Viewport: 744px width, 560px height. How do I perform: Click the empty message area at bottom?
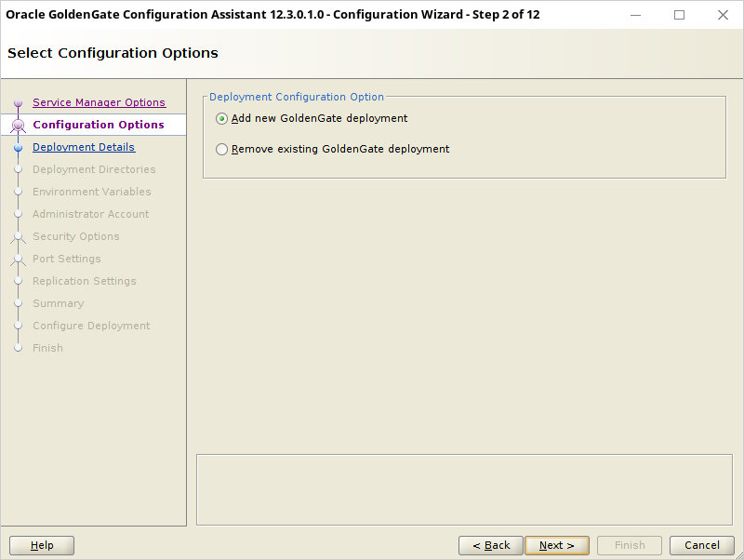pyautogui.click(x=464, y=489)
